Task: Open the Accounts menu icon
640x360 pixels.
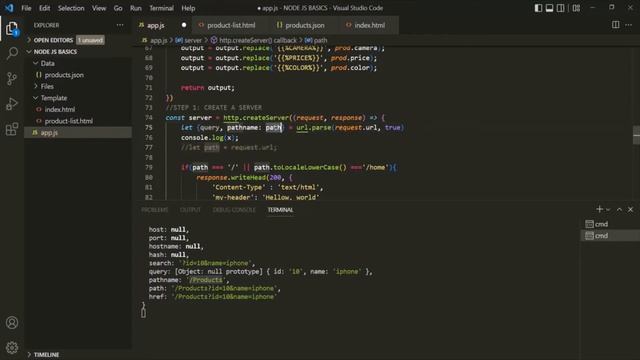Action: point(12,322)
